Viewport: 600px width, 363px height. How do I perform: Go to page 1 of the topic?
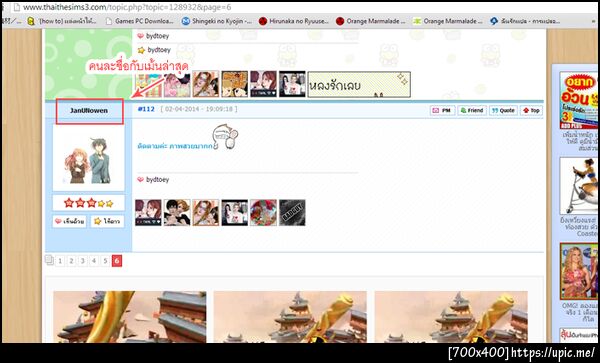pyautogui.click(x=60, y=261)
